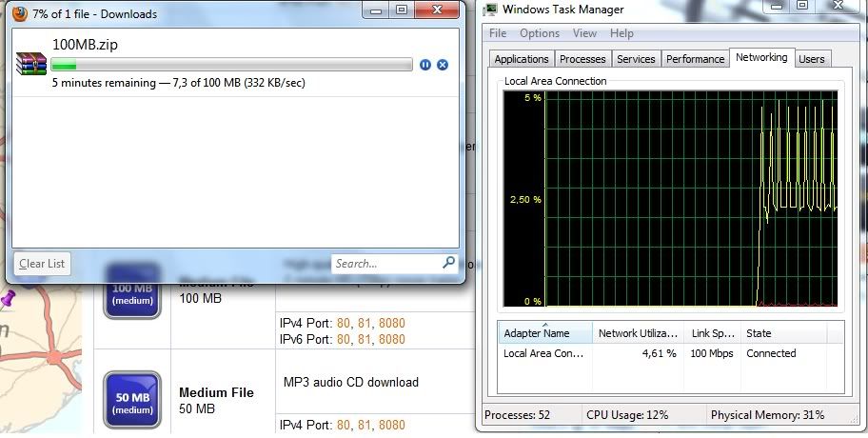Switch to the Performance tab
Image resolution: width=868 pixels, height=438 pixels.
point(695,59)
